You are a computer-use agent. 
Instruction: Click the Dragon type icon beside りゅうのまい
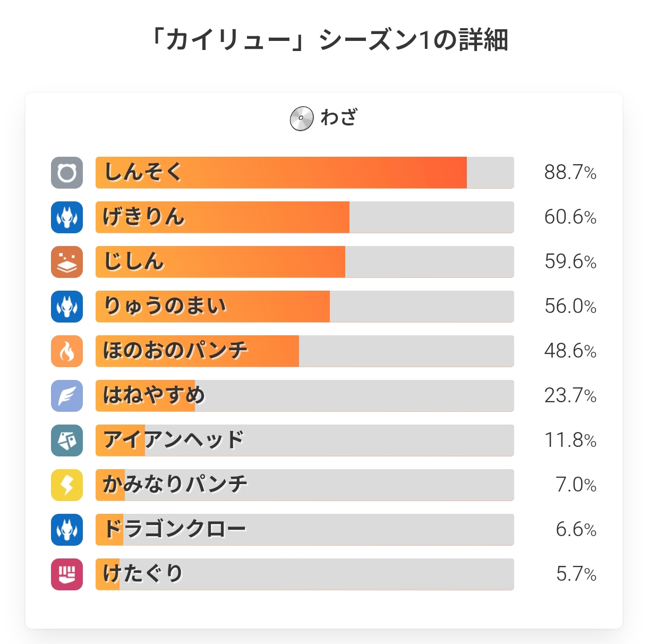coord(67,307)
